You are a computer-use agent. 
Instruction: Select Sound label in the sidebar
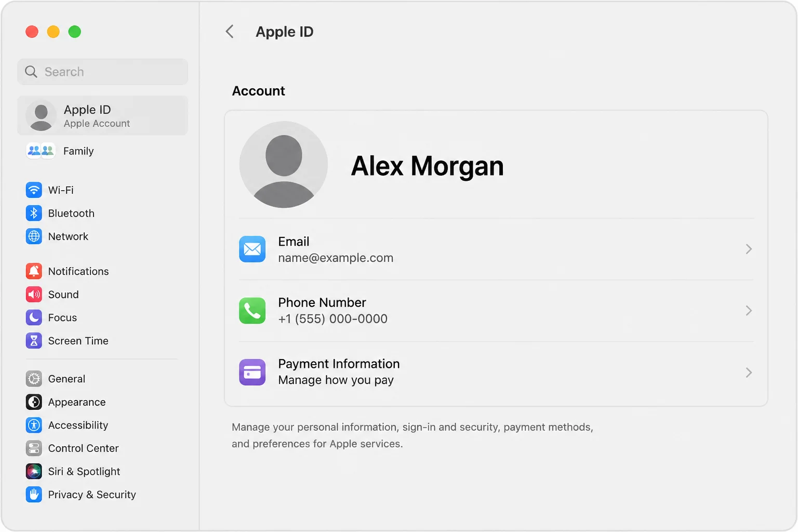coord(63,295)
